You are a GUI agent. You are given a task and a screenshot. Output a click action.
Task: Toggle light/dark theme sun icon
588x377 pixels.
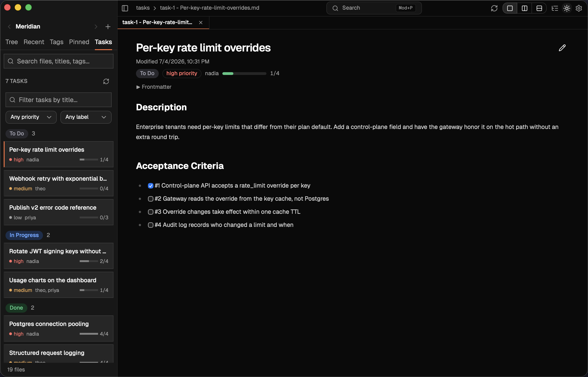pos(567,8)
